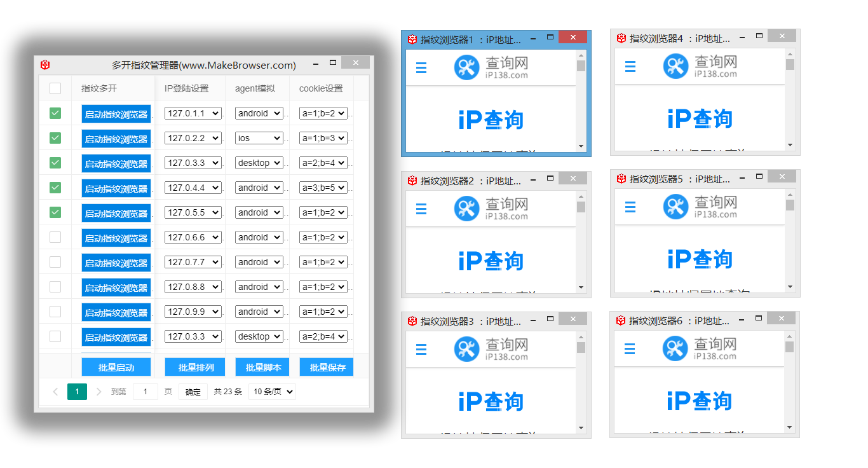868x468 pixels.
Task: Expand the 10条/页 page size dropdown
Action: tap(272, 392)
